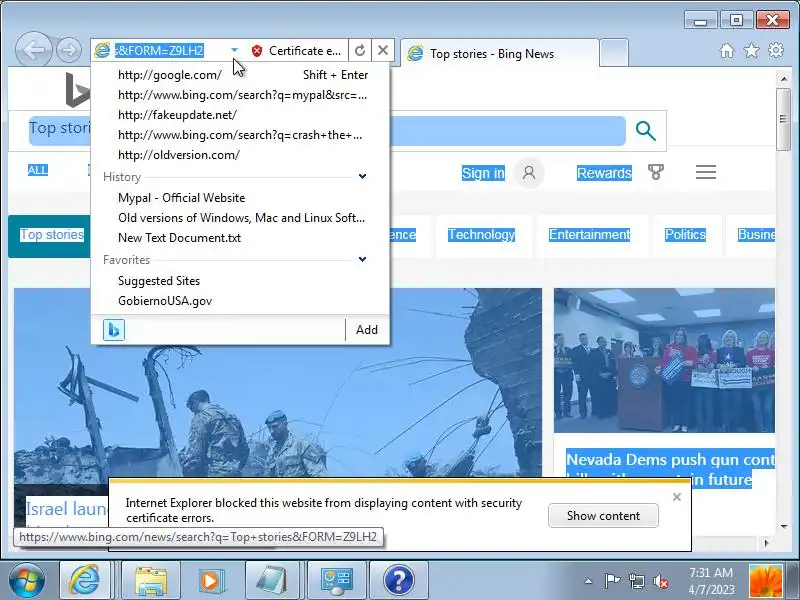The width and height of the screenshot is (800, 600).
Task: Click the muted volume tray icon
Action: [x=661, y=581]
